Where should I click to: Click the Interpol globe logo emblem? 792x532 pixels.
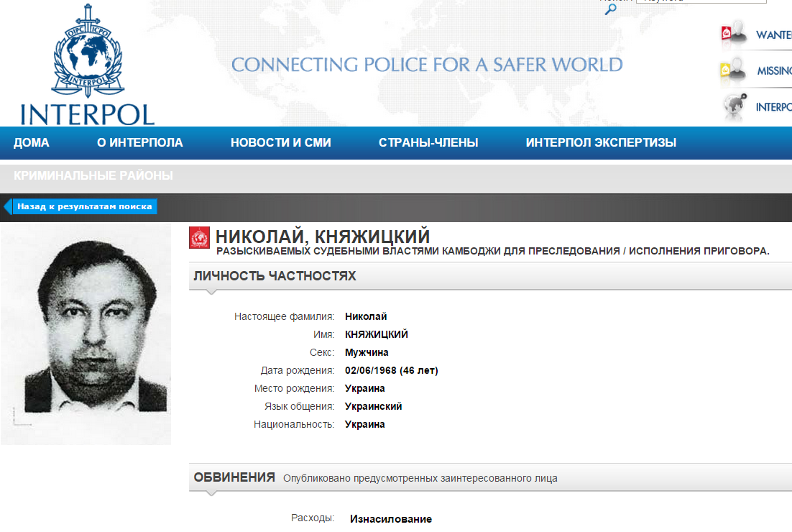coord(88,50)
